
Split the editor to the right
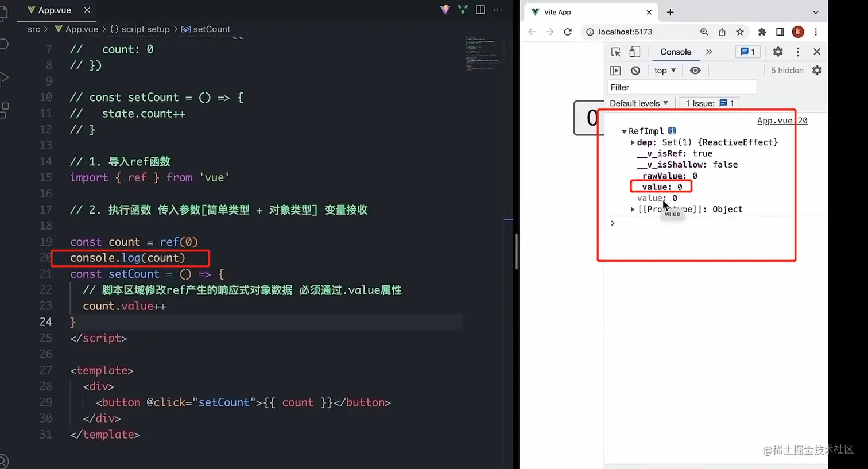tap(480, 10)
